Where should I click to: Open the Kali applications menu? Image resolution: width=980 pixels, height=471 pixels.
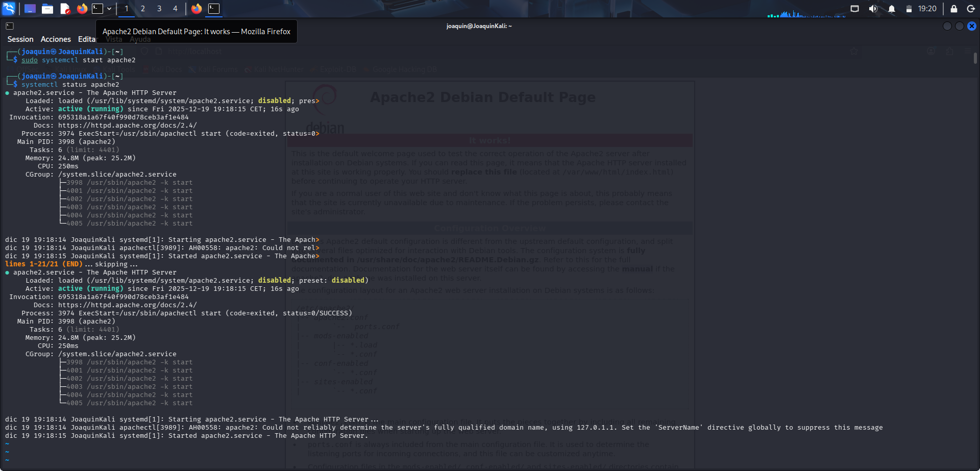(x=9, y=8)
